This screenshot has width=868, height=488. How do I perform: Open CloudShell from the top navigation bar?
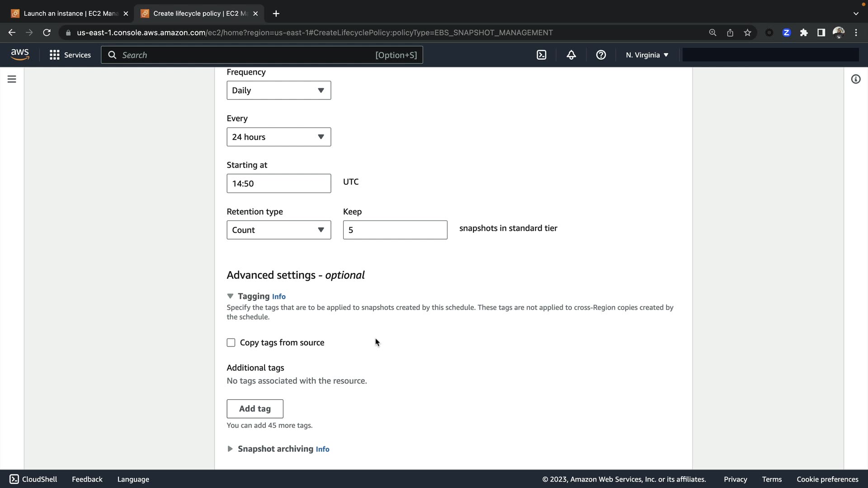pos(541,55)
